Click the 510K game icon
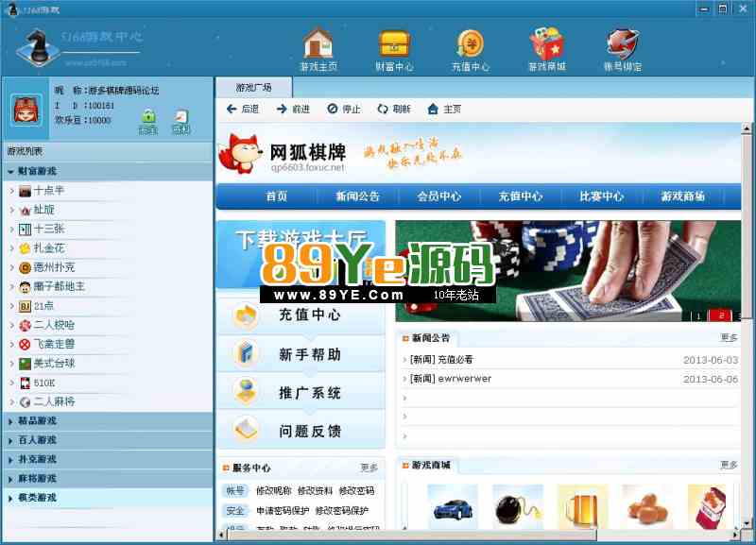Image resolution: width=756 pixels, height=545 pixels. pyautogui.click(x=25, y=383)
